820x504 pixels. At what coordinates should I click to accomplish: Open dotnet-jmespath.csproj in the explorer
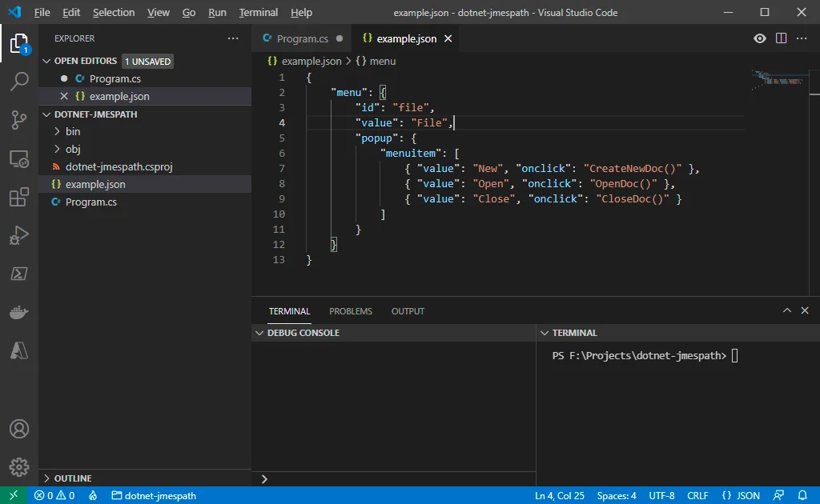click(x=119, y=166)
